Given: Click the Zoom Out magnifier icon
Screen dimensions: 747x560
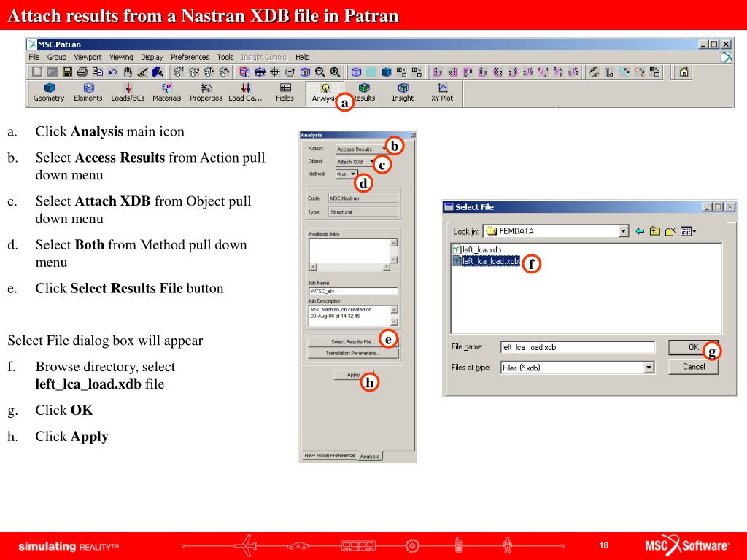Looking at the screenshot, I should 320,72.
